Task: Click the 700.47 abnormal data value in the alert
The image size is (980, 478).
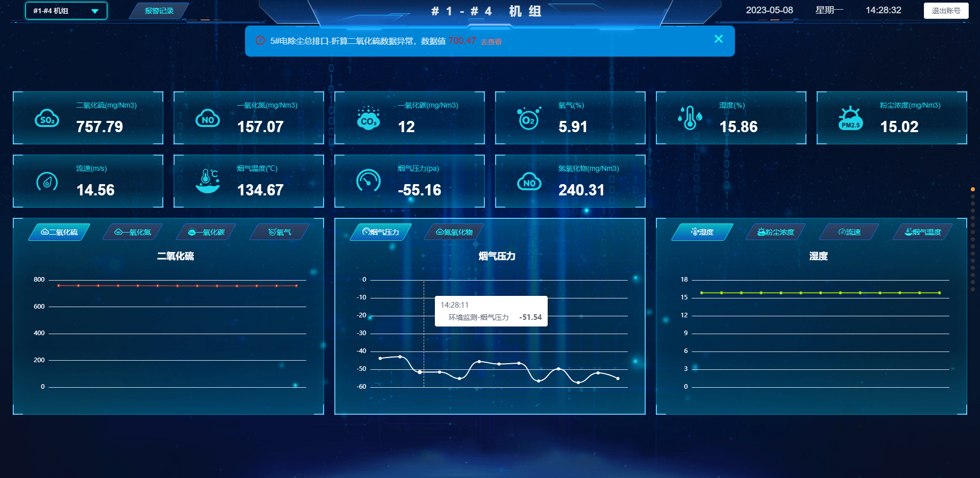Action: [x=462, y=41]
